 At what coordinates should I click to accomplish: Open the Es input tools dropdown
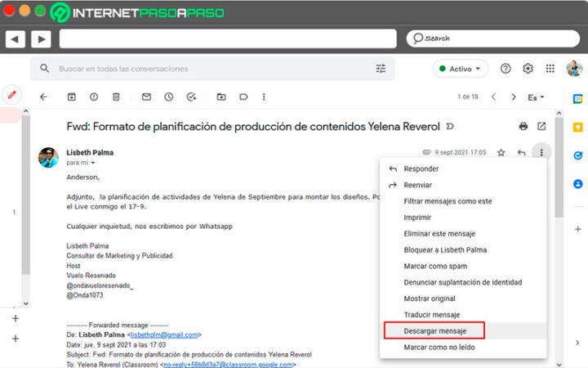[536, 97]
